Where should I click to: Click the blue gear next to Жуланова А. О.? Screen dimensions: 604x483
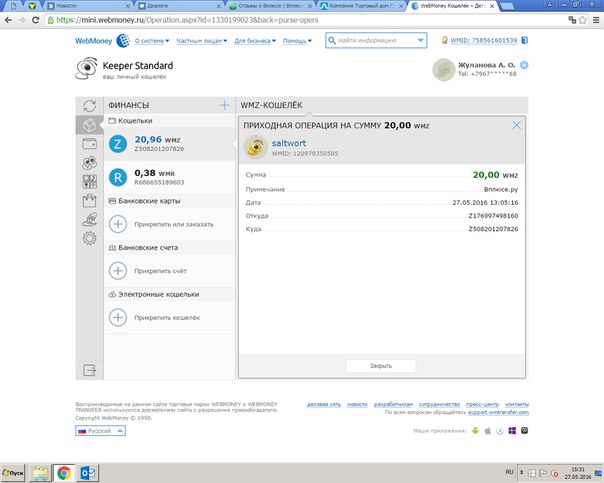coord(524,65)
